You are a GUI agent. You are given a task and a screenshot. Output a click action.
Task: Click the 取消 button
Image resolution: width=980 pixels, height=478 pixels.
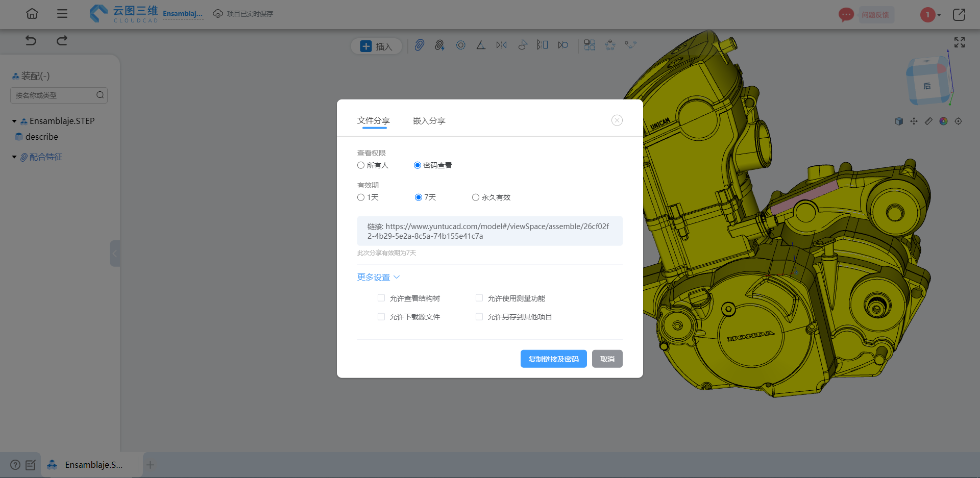pos(607,359)
